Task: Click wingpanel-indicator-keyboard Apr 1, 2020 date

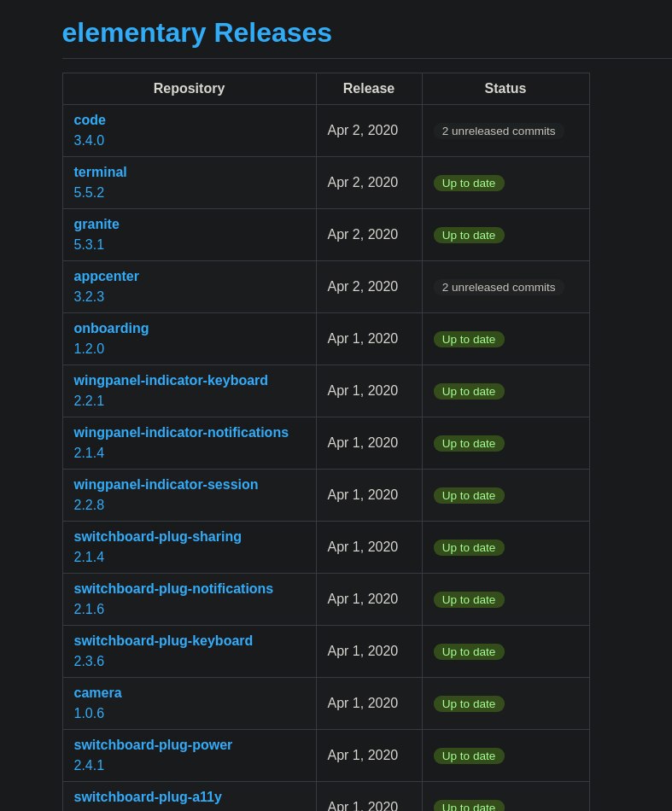Action: point(363,390)
